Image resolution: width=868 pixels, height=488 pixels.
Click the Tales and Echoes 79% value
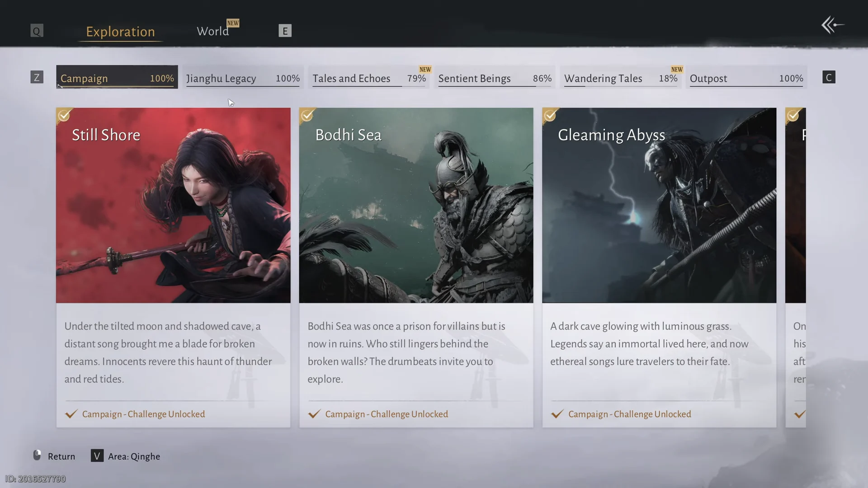coord(416,78)
